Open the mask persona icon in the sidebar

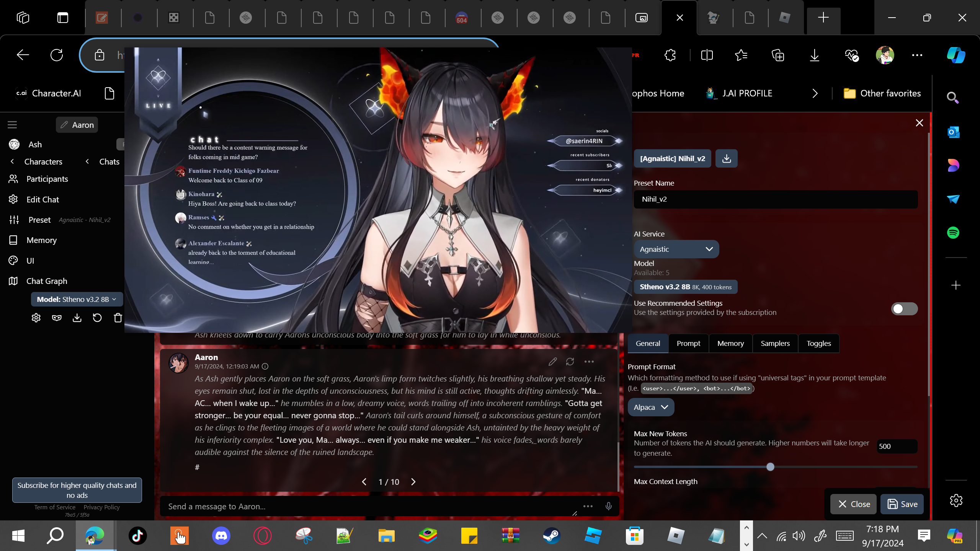tap(57, 318)
